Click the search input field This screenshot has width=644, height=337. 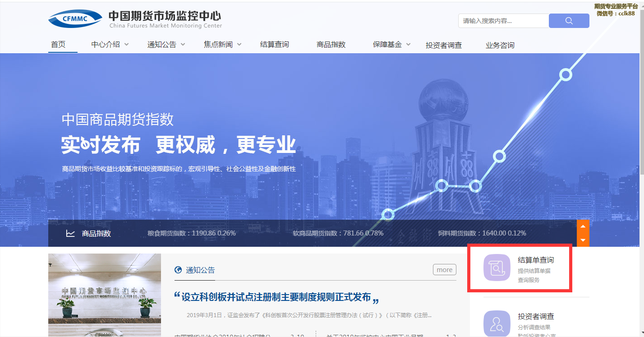504,21
